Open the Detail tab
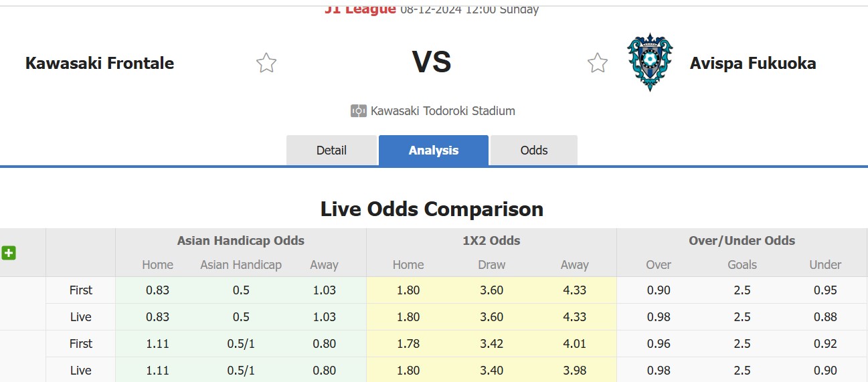Viewport: 868px width, 382px height. click(331, 151)
